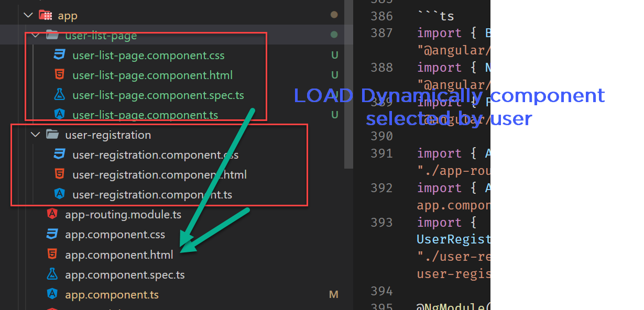Collapse the user-list-page folder chevron
644x310 pixels.
36,36
